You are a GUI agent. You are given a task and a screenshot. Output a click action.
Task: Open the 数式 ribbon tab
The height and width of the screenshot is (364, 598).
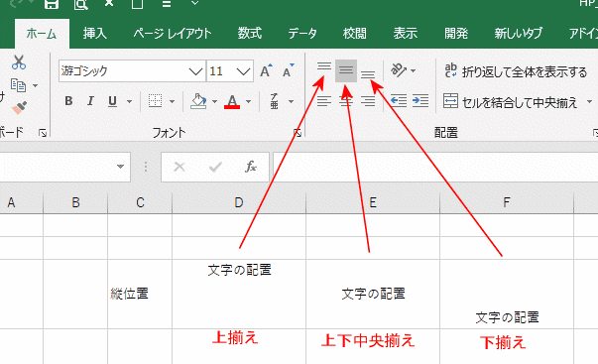[x=250, y=34]
